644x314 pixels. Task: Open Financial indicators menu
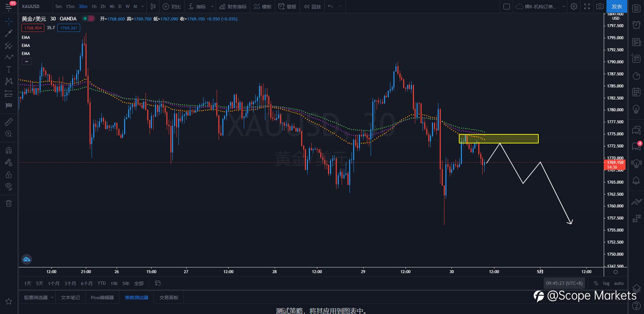[233, 6]
